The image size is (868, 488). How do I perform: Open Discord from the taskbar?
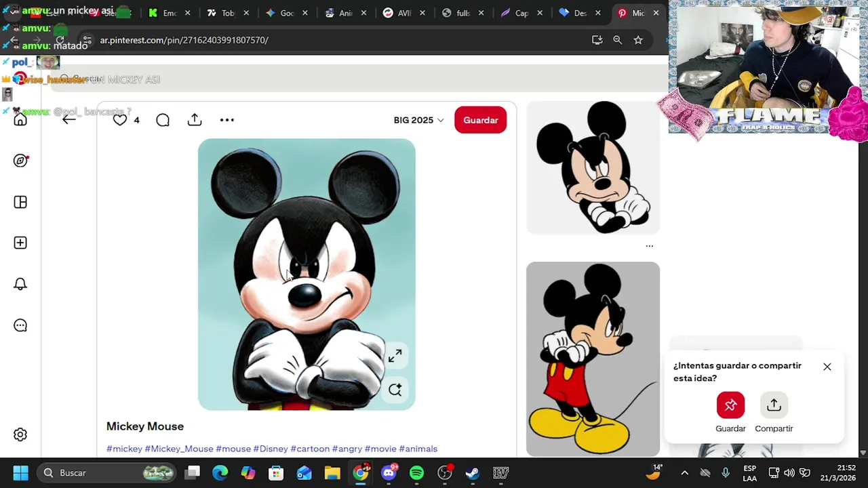click(x=389, y=472)
